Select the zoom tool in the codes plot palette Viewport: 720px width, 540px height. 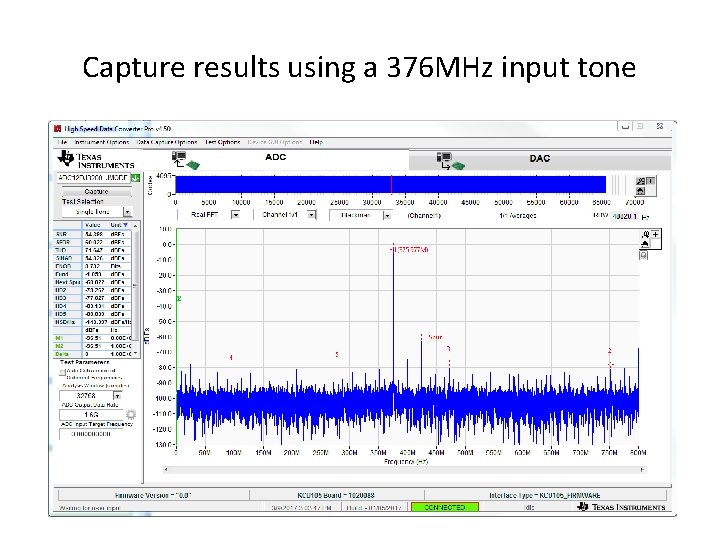(x=641, y=181)
